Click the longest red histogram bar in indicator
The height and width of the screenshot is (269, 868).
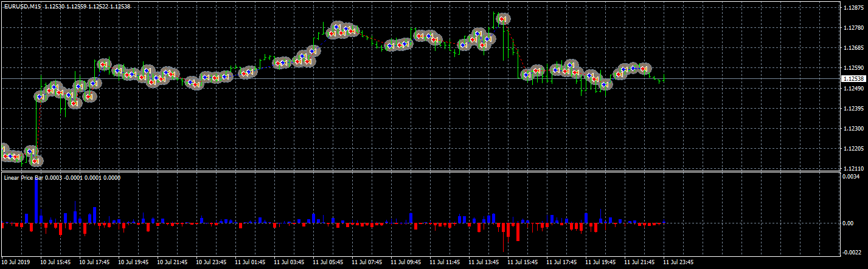[517, 232]
